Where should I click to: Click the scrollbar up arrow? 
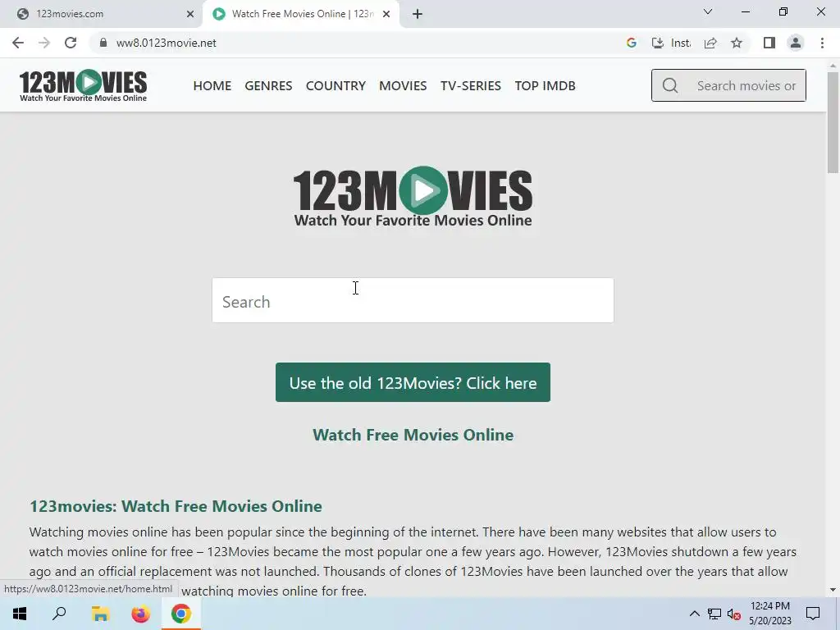833,66
